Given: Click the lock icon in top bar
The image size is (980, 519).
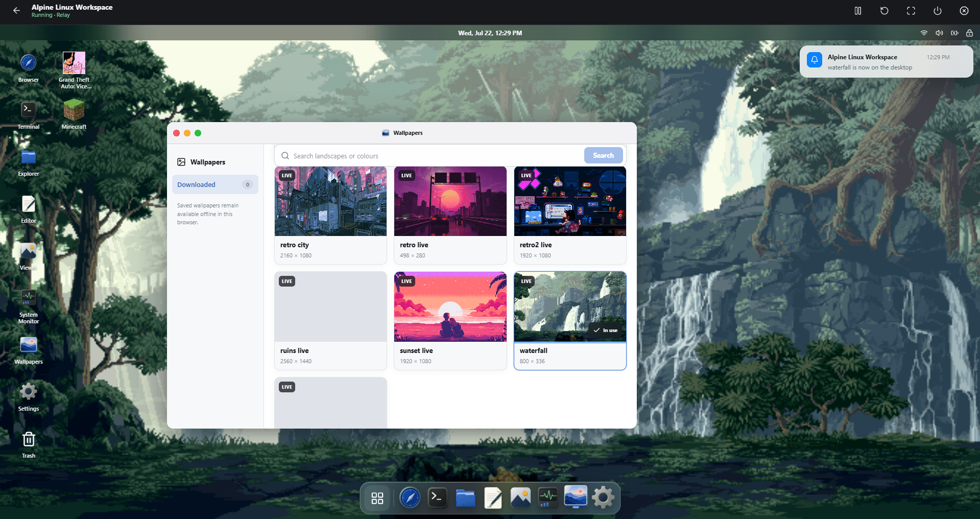Looking at the screenshot, I should (x=969, y=33).
